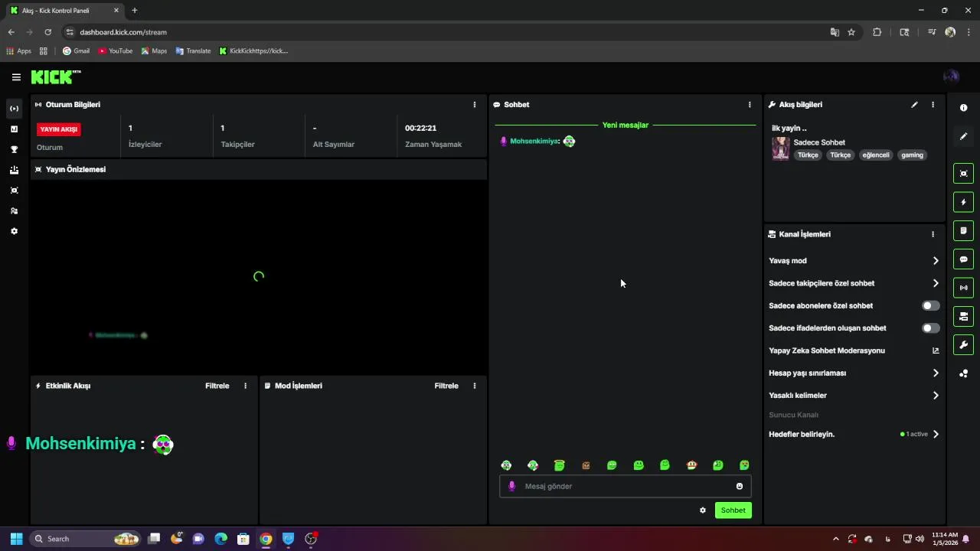Reload the page

click(47, 32)
